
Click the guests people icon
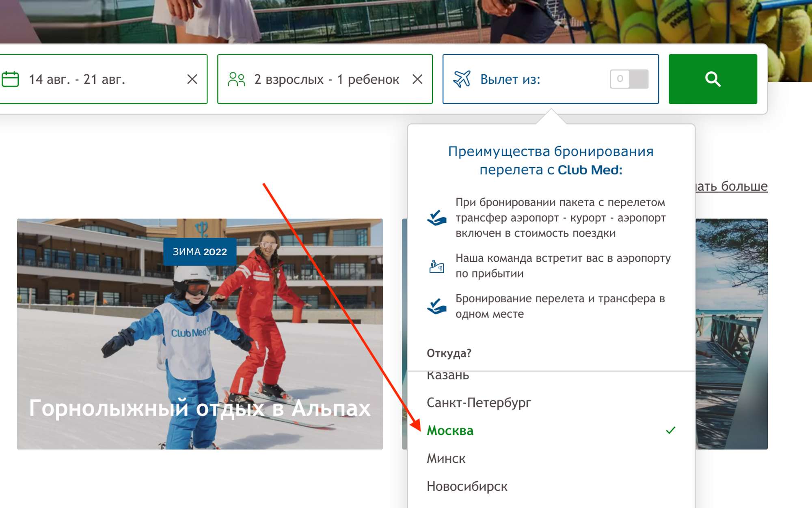click(x=236, y=79)
